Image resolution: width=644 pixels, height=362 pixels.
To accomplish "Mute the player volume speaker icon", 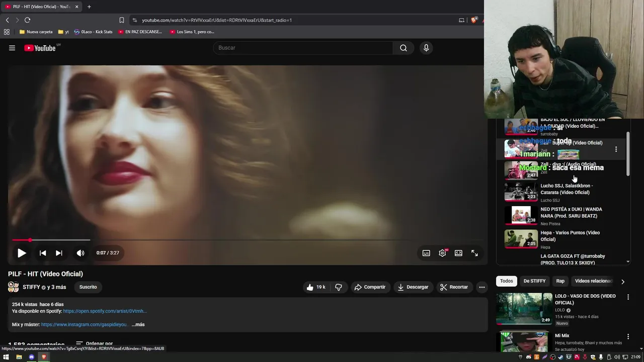I will [80, 253].
